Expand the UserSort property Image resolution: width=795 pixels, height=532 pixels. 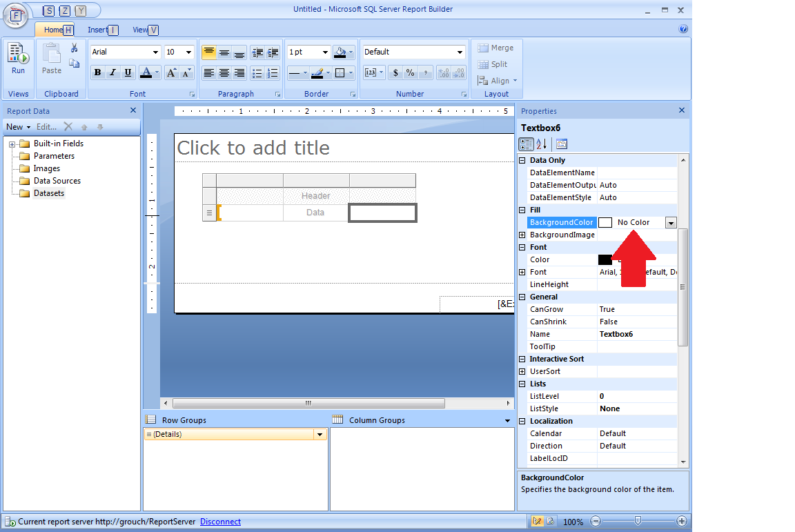click(522, 371)
